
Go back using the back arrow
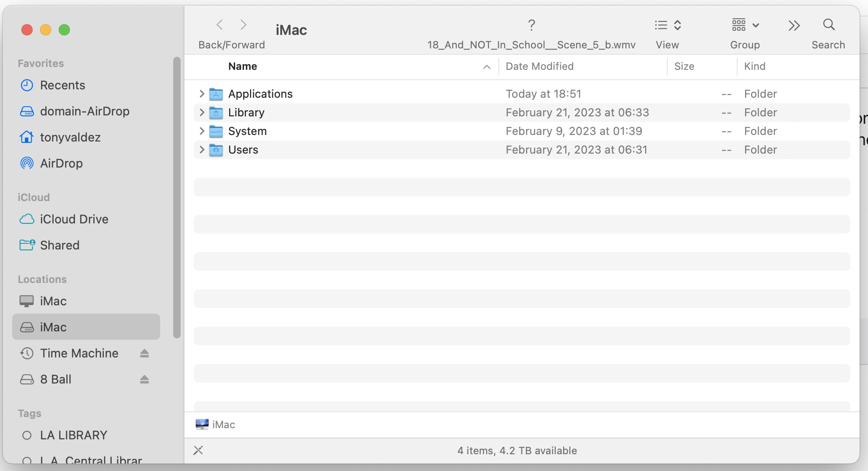tap(220, 25)
